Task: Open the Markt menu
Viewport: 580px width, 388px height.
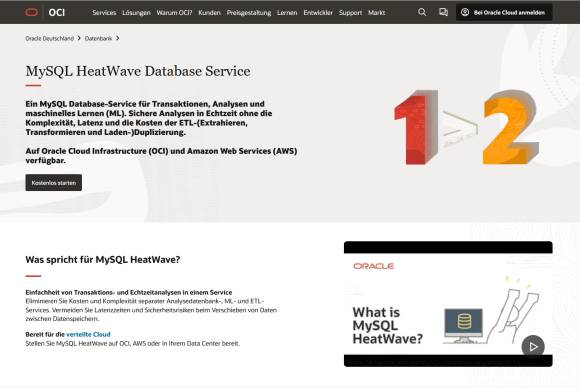Action: pos(377,13)
